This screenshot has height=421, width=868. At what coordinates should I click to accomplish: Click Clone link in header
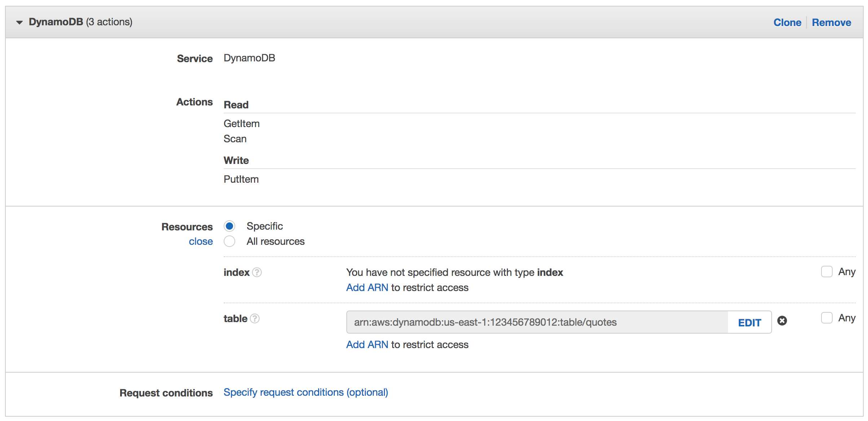pyautogui.click(x=787, y=22)
